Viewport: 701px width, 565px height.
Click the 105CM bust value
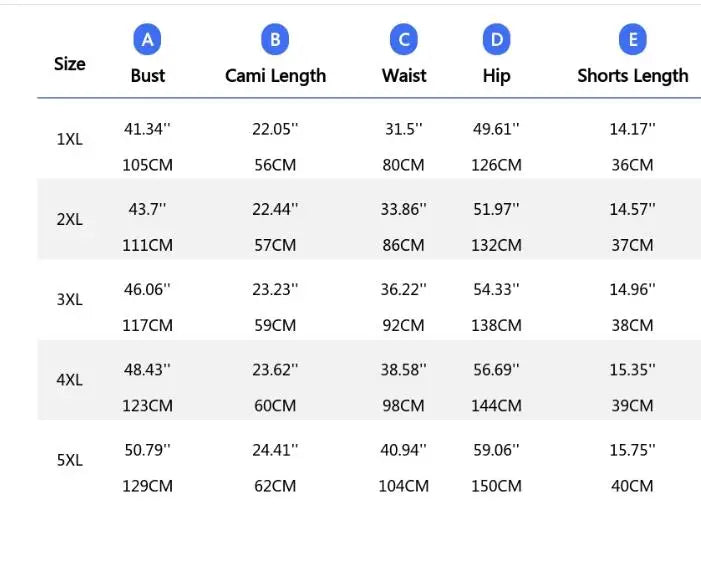[148, 165]
